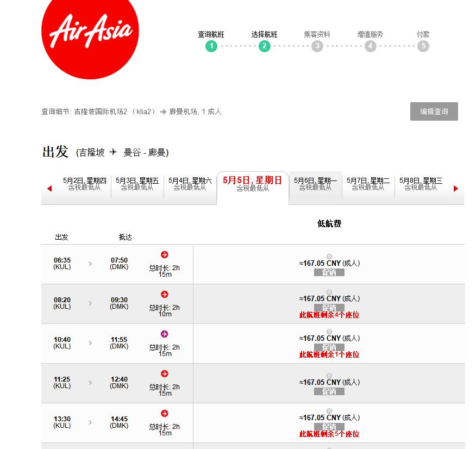This screenshot has width=476, height=449.
Task: Select the fare radio for the 10:40 flight
Action: [x=329, y=332]
